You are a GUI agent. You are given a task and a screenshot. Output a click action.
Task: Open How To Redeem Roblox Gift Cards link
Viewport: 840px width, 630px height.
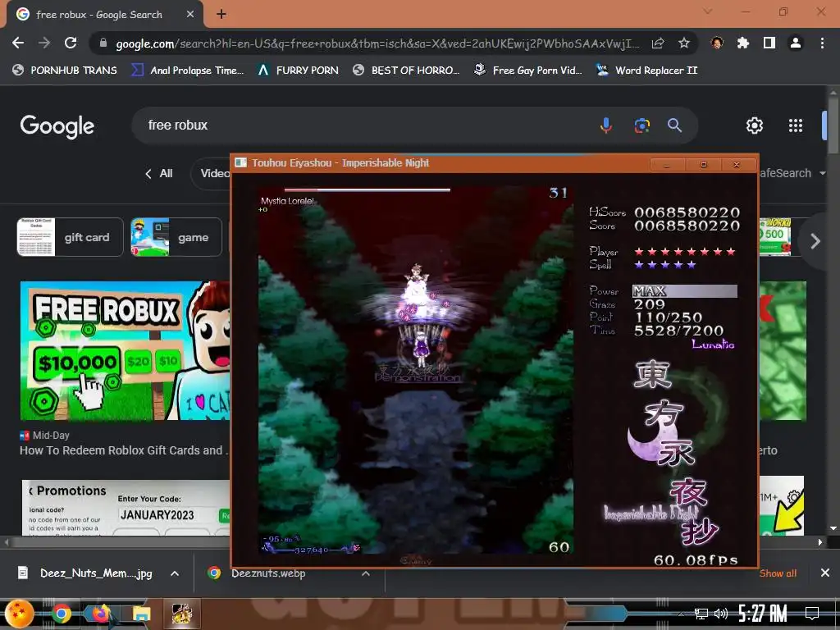pyautogui.click(x=122, y=450)
